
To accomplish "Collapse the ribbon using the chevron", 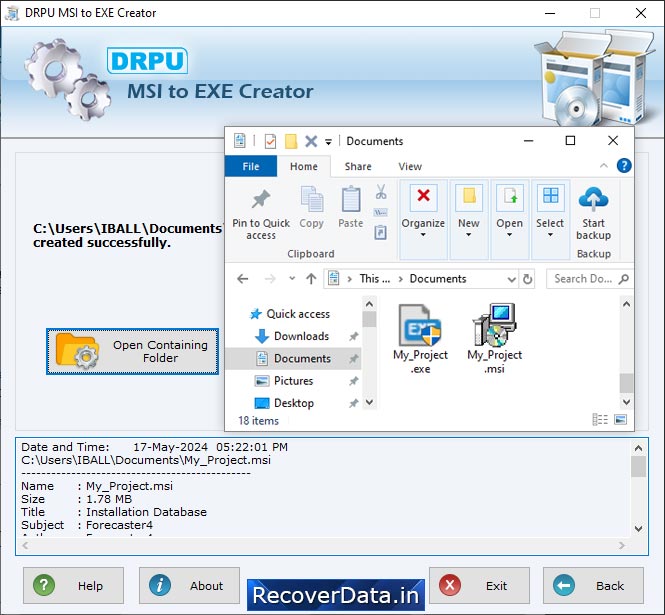I will [603, 166].
